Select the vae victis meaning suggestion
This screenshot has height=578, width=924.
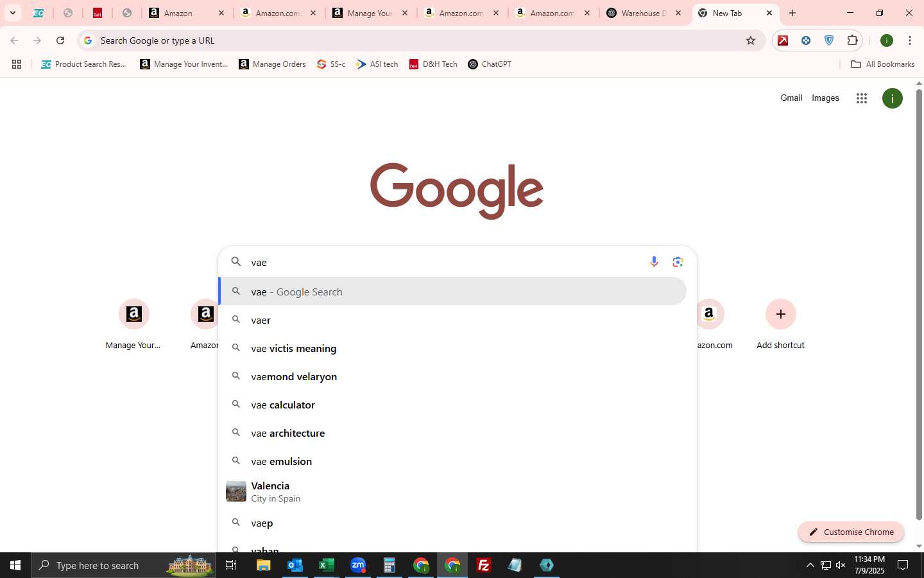452,348
